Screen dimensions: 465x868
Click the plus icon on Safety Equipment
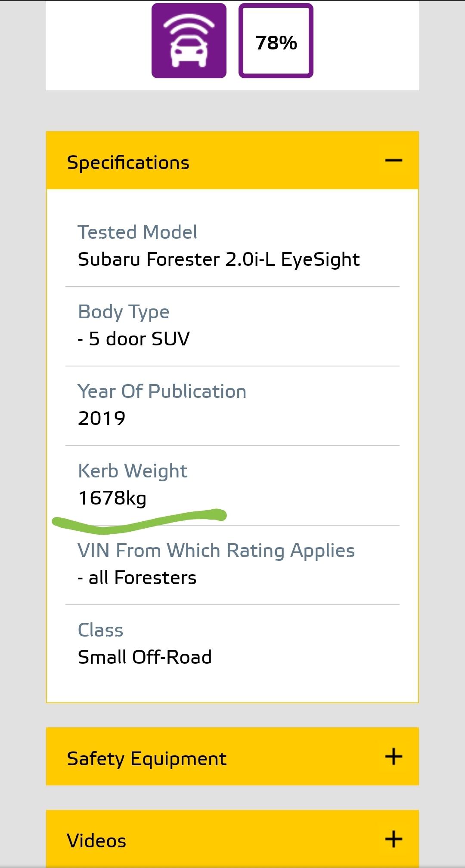coord(394,756)
